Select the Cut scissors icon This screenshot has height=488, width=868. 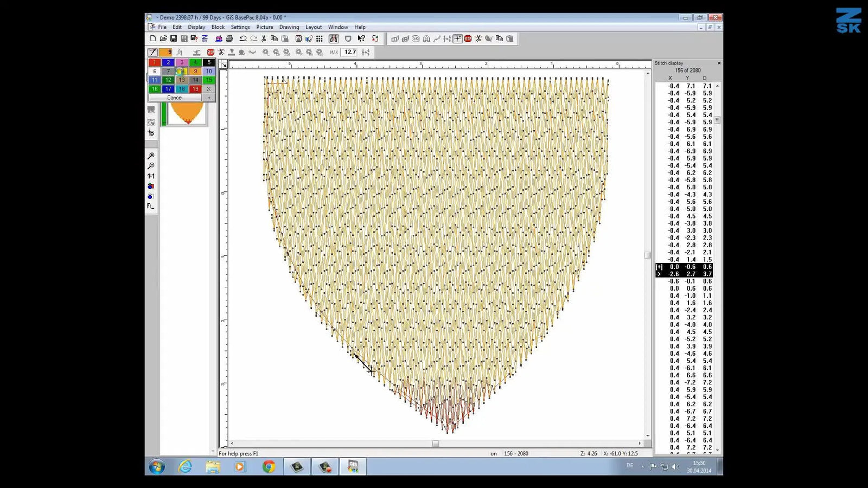pyautogui.click(x=263, y=38)
